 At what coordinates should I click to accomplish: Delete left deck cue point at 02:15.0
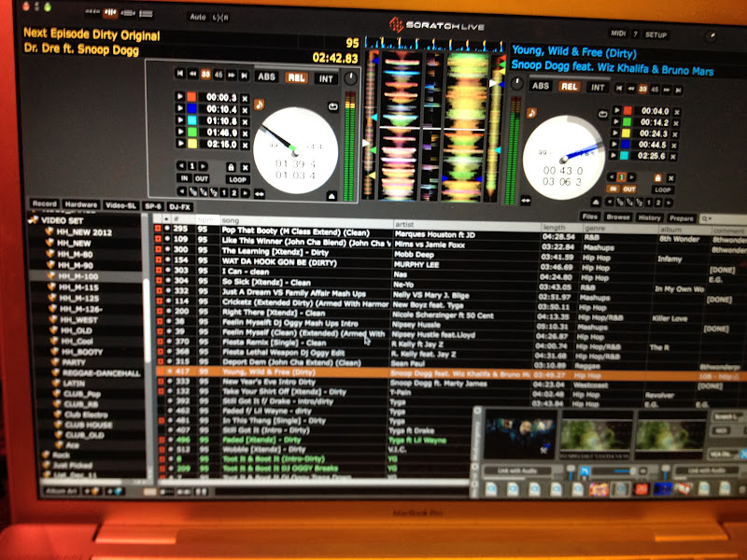(x=245, y=146)
